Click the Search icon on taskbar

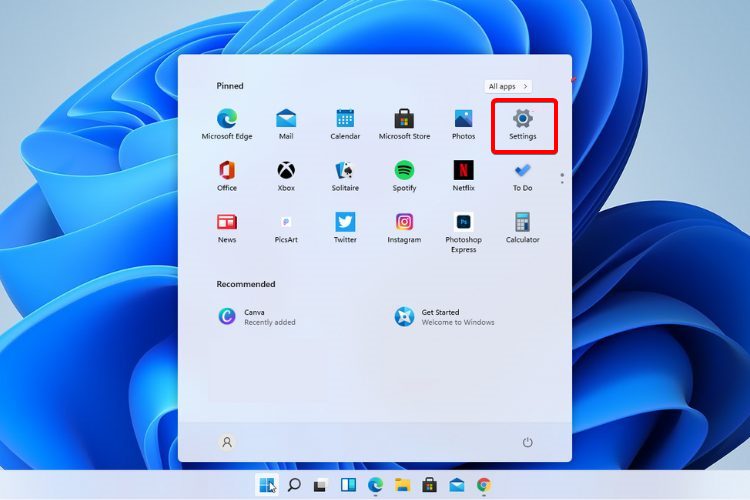pos(294,485)
